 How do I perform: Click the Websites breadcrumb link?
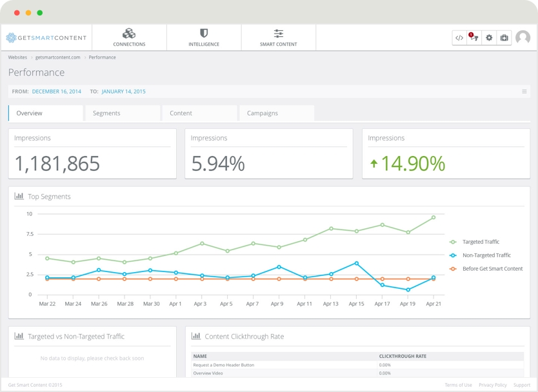coord(17,57)
